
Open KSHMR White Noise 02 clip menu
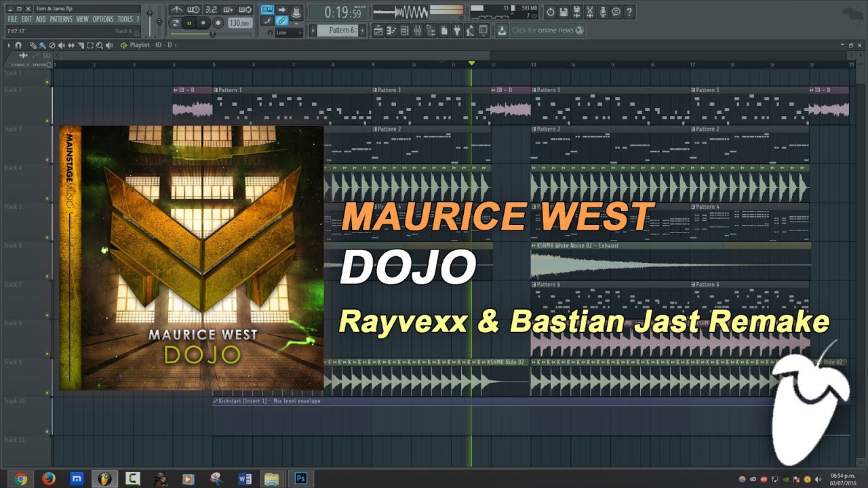[534, 245]
